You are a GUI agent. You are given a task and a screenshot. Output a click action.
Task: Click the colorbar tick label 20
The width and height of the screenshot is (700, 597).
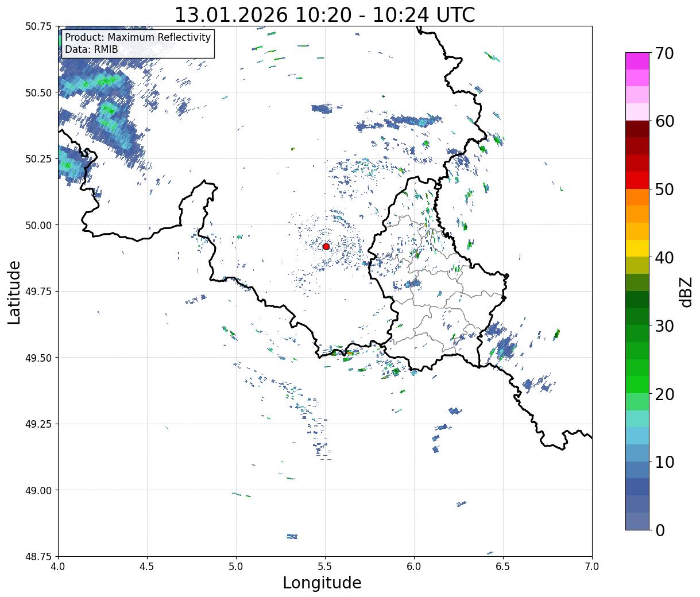coord(664,394)
